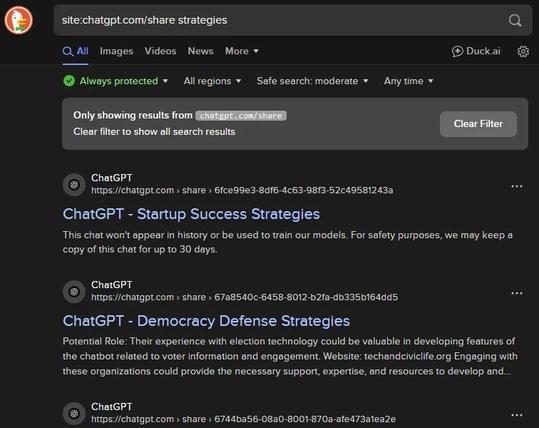The height and width of the screenshot is (428, 539).
Task: Click ChatGPT favicon of second result
Action: point(74,292)
